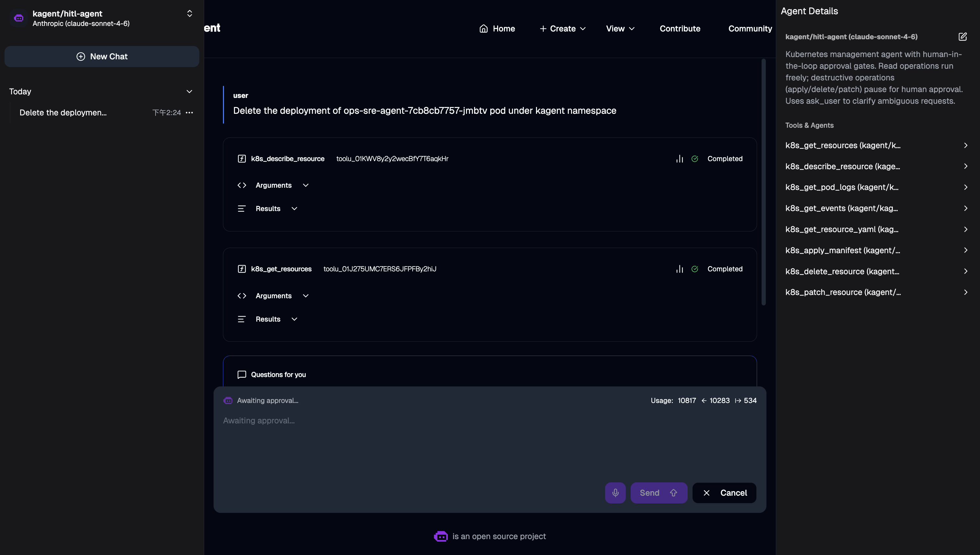The height and width of the screenshot is (555, 980).
Task: Click the input tokens value 10283
Action: [x=719, y=401]
